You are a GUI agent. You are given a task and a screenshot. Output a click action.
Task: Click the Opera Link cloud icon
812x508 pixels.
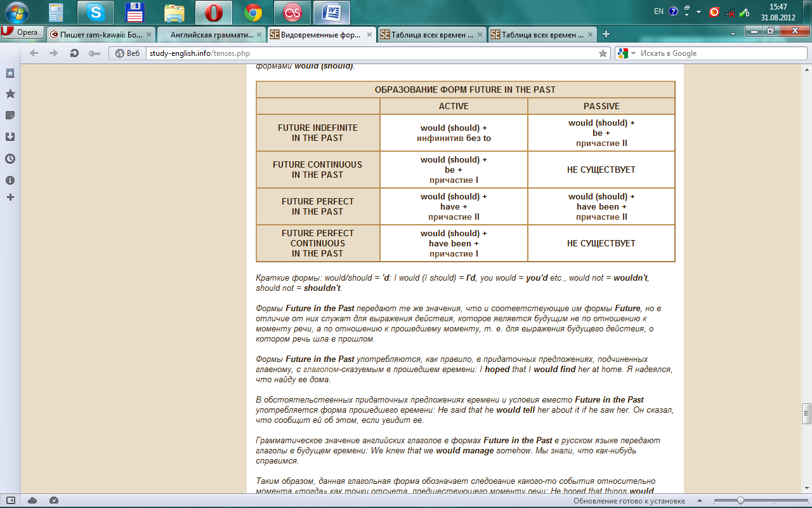pyautogui.click(x=32, y=500)
